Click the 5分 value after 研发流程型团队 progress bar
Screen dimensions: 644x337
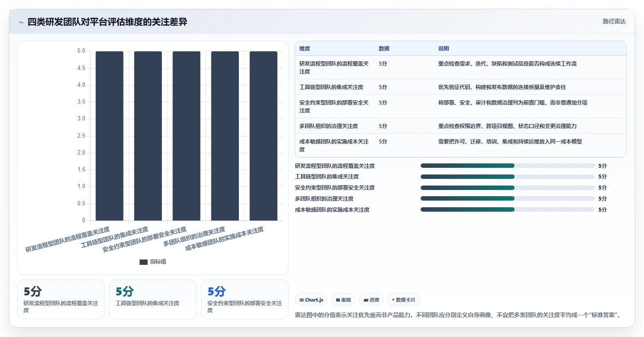[602, 166]
